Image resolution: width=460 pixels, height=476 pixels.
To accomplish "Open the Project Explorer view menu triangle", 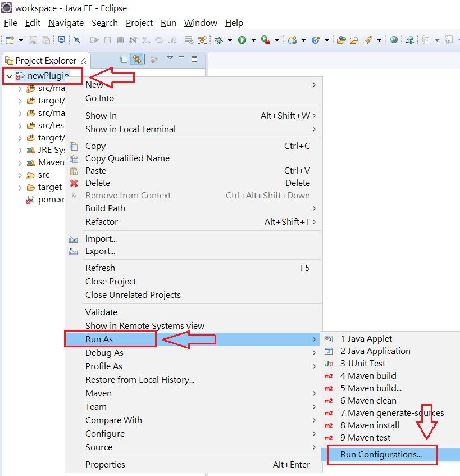I will coord(170,58).
